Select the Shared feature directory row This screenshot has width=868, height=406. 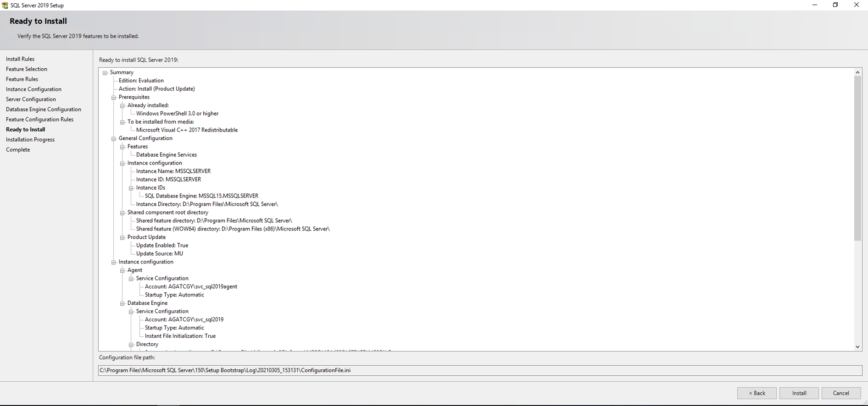214,221
